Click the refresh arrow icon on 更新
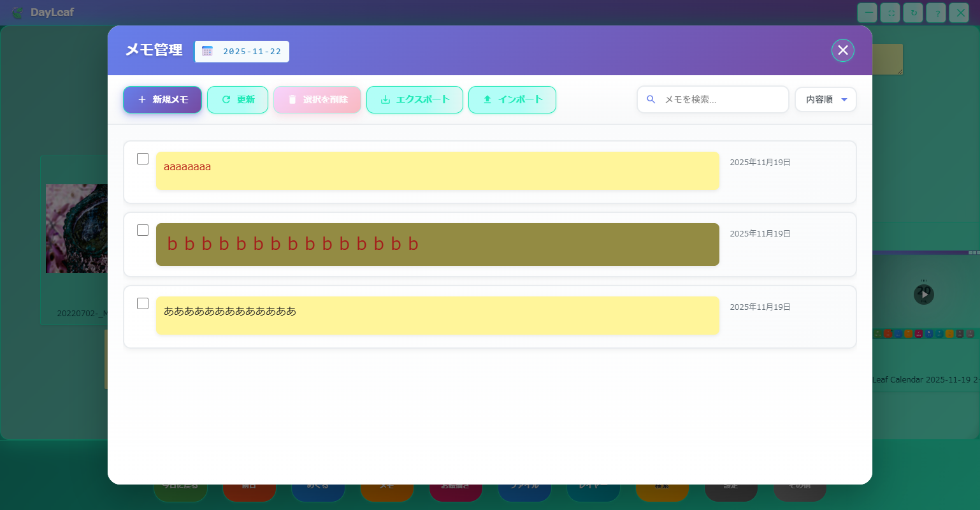This screenshot has width=980, height=510. coord(226,99)
